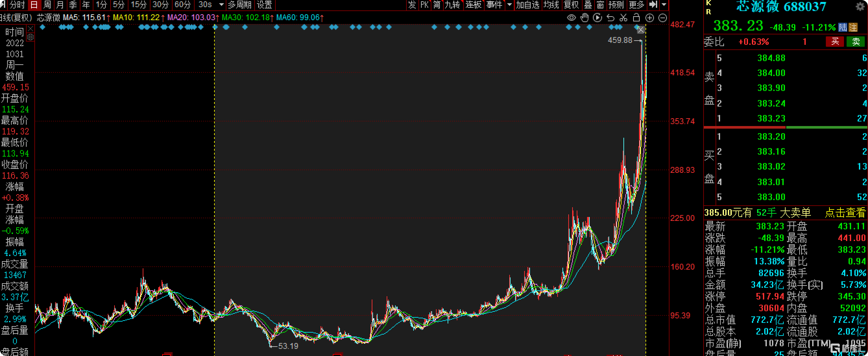The image size is (868, 356).
Task: Switch to 15分 chart period
Action: click(138, 5)
